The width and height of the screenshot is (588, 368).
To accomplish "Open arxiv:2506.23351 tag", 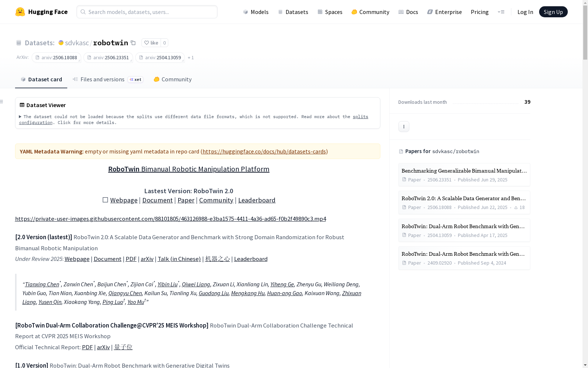I will pos(108,57).
